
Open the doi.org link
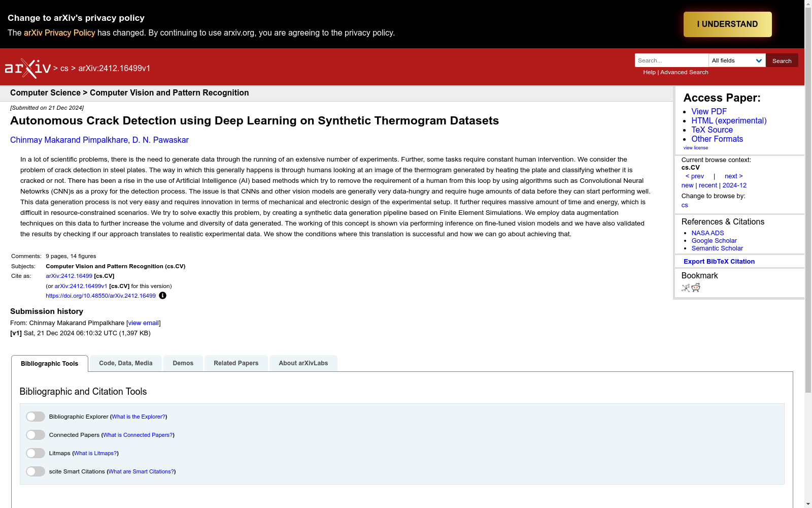coord(100,296)
